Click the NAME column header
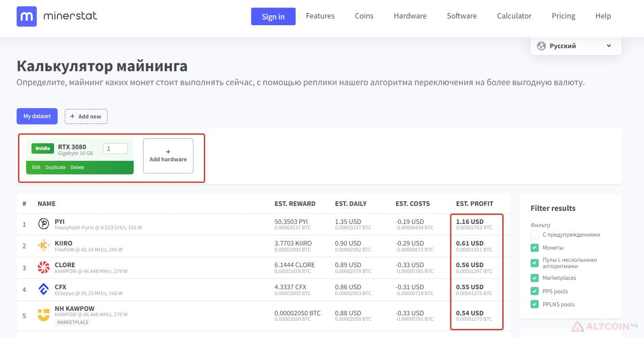 47,204
